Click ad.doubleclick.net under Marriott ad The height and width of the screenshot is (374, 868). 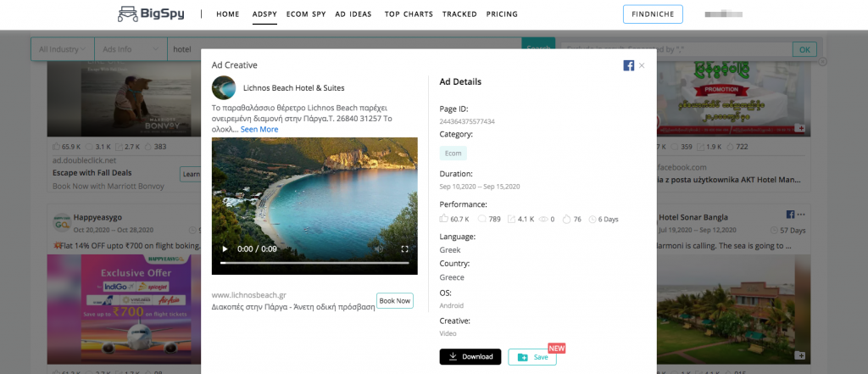(85, 160)
